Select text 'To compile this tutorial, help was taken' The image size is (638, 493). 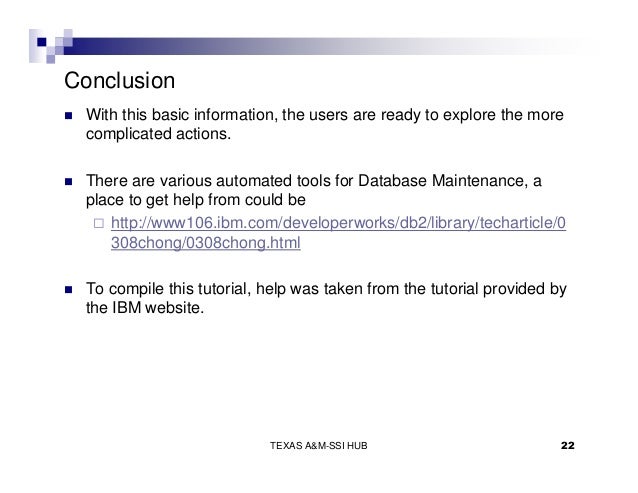[225, 289]
